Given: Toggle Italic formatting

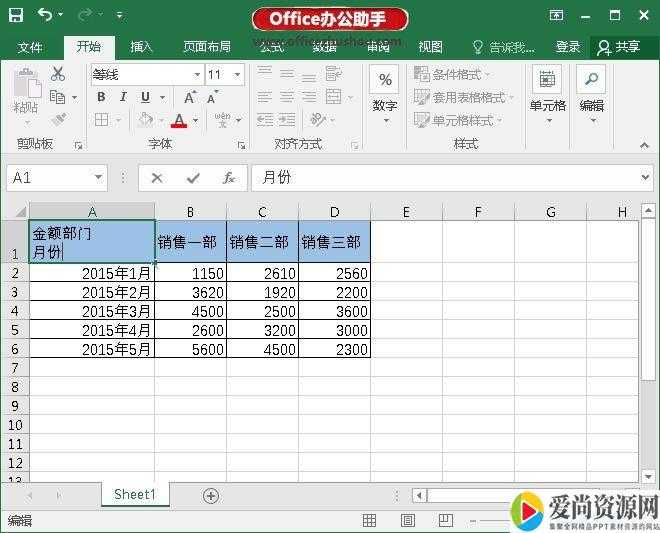Looking at the screenshot, I should click(x=123, y=97).
